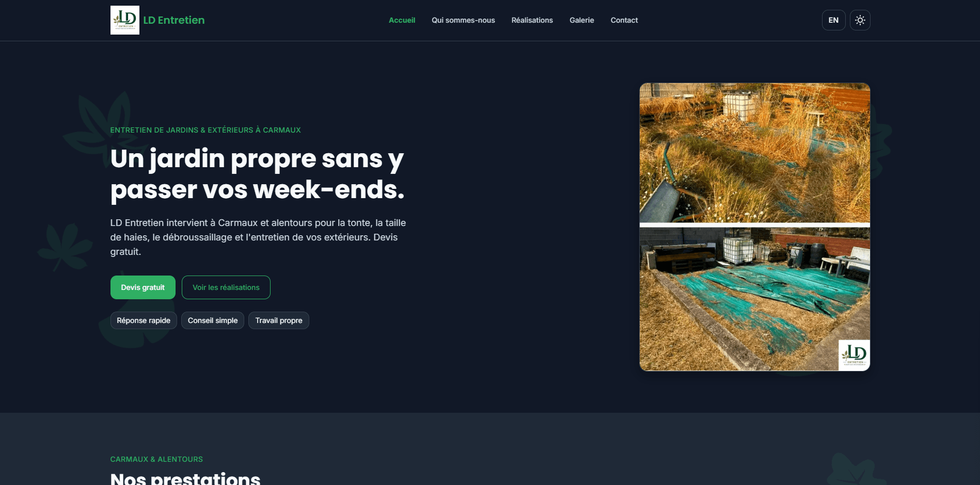Switch language with the EN button
The width and height of the screenshot is (980, 485).
833,20
